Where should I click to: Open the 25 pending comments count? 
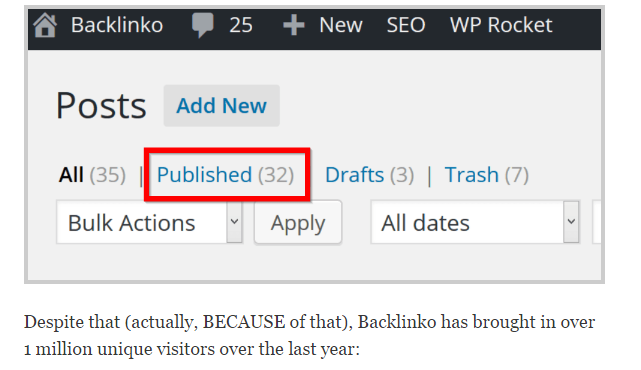pos(241,25)
